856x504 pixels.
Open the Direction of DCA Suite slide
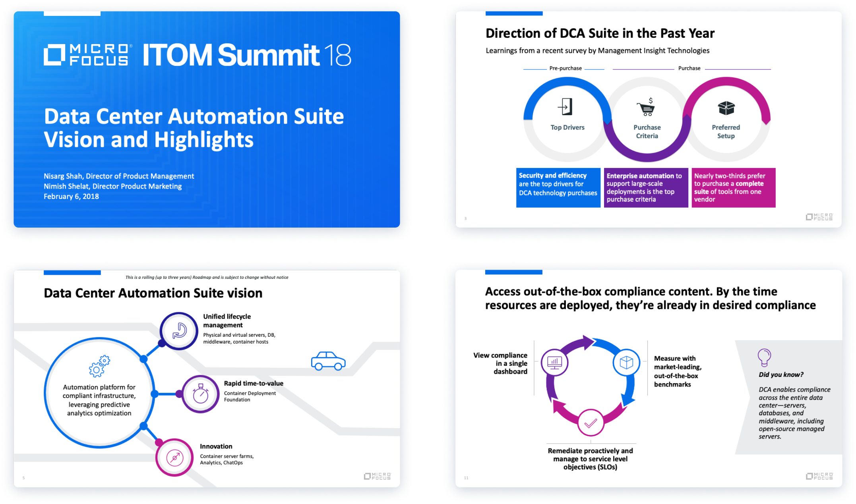point(649,119)
